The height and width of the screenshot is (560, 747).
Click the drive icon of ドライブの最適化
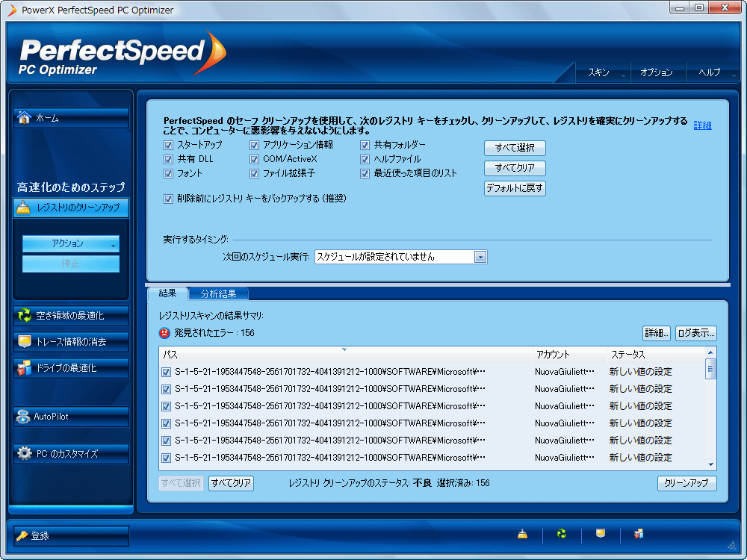click(25, 367)
